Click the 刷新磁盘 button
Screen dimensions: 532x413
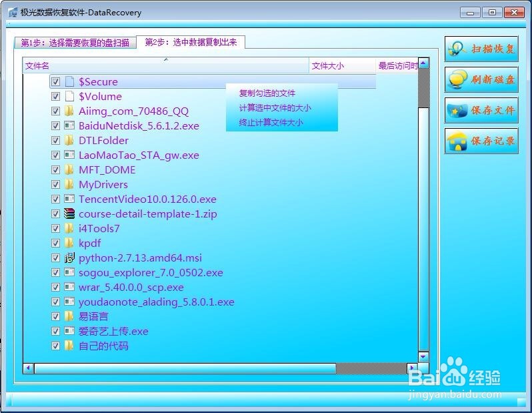[x=481, y=79]
